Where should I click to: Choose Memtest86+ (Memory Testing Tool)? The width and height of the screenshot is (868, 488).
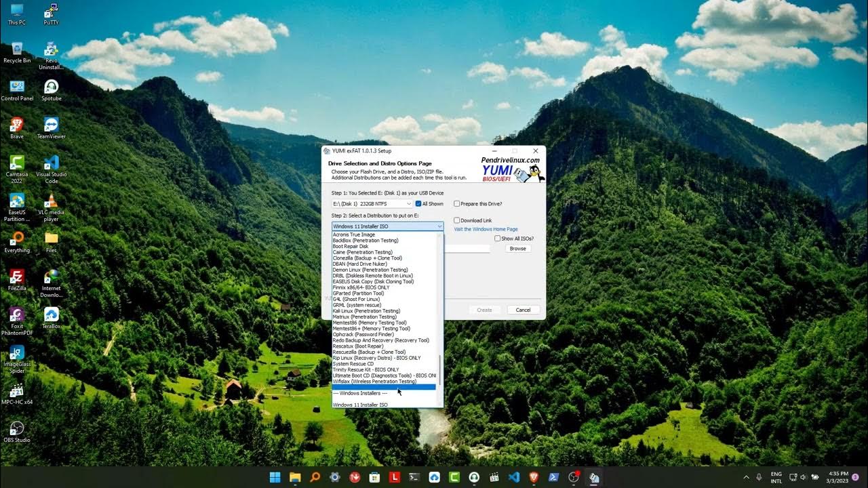coord(384,329)
